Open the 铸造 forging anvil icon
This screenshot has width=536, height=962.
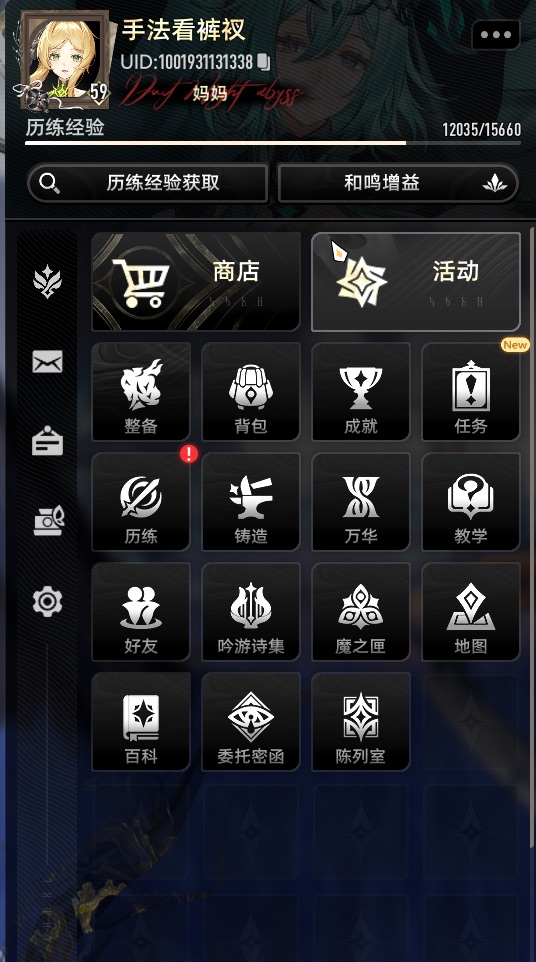[x=251, y=502]
